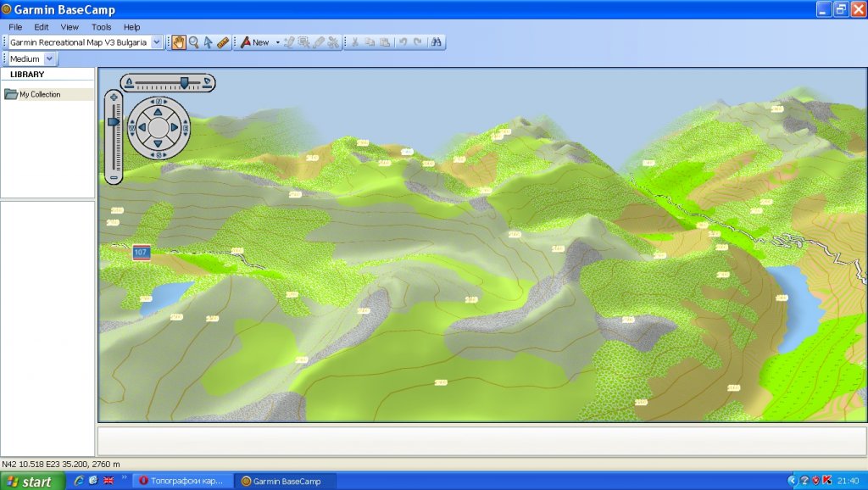
Task: Open the map product dropdown
Action: pos(157,42)
